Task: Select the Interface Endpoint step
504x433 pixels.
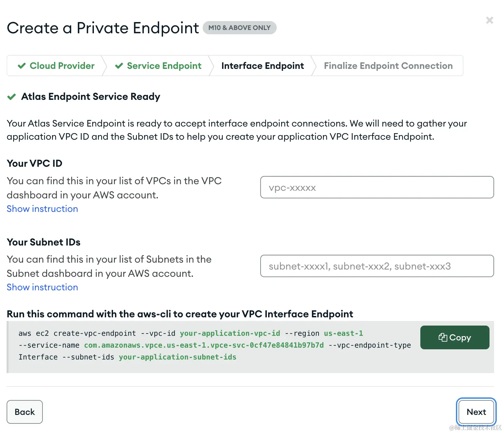Action: tap(263, 66)
